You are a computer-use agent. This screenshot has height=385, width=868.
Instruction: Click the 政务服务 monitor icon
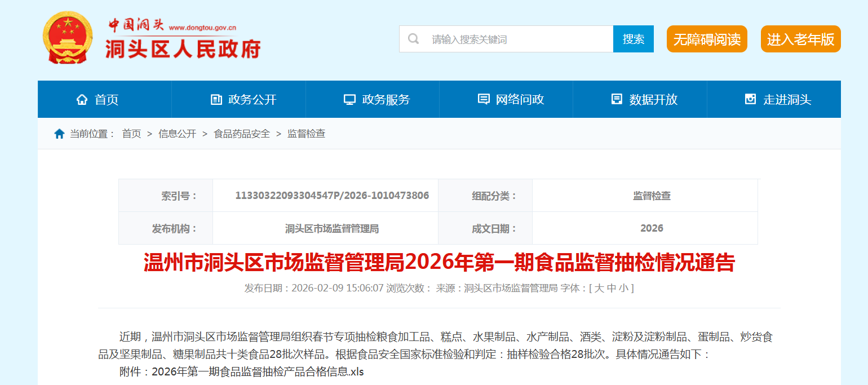[349, 100]
